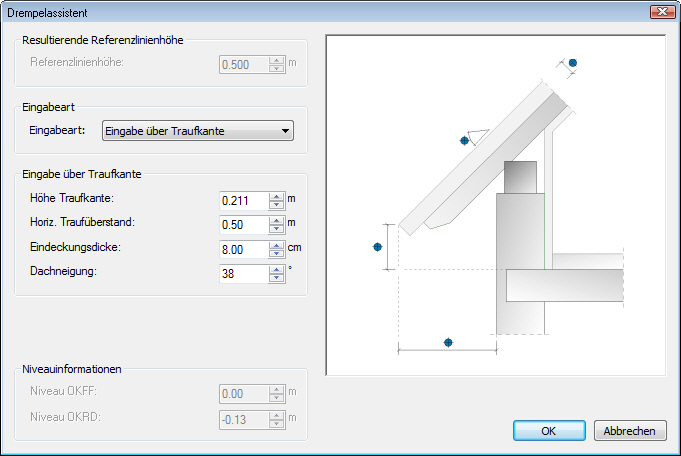Increase Dachneigung with up arrow
This screenshot has width=681, height=456.
point(276,270)
